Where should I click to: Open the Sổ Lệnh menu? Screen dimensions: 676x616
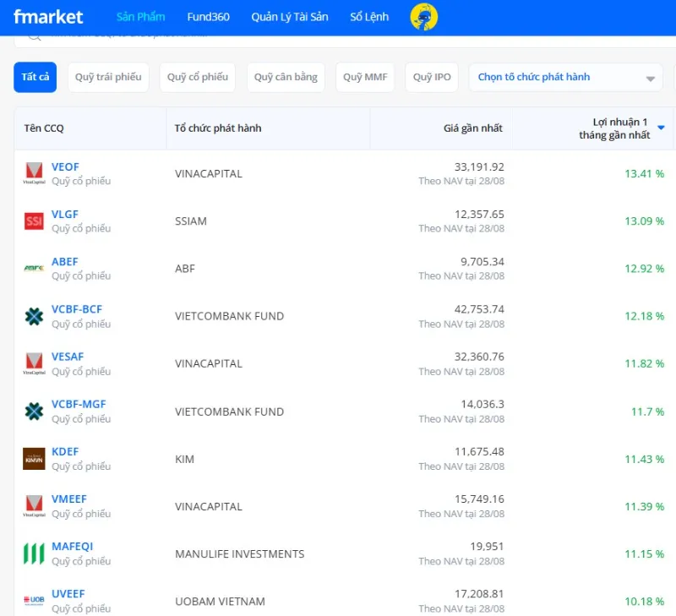click(369, 17)
